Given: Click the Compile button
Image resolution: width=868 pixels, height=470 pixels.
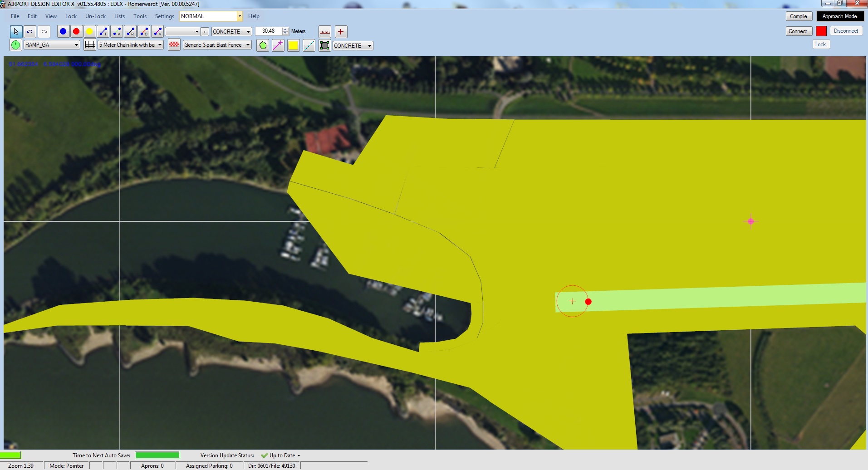Looking at the screenshot, I should [x=799, y=16].
